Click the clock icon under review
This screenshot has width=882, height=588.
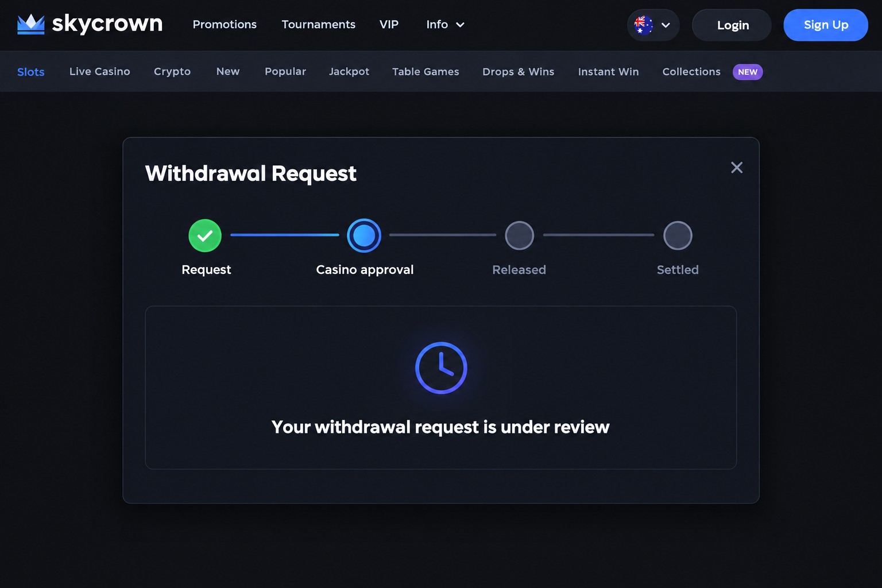coord(441,368)
